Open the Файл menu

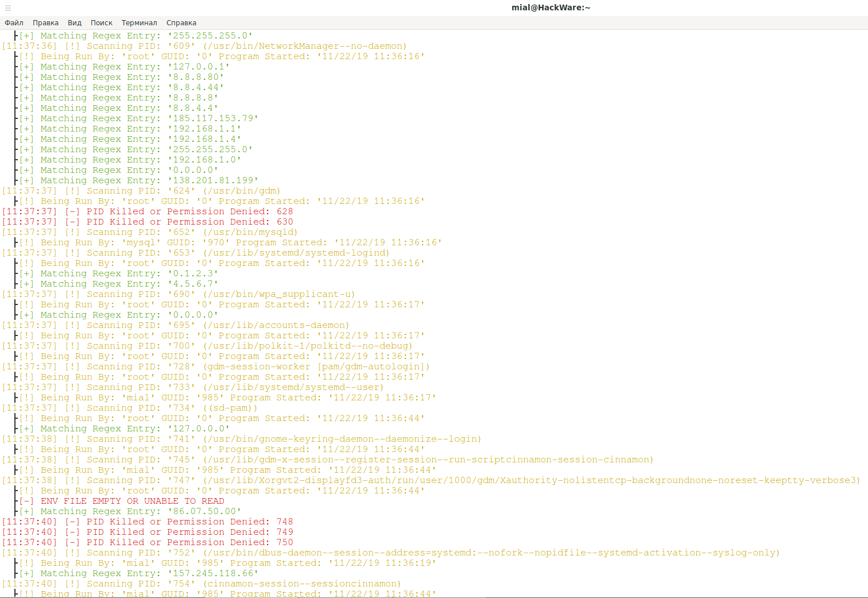coord(14,23)
